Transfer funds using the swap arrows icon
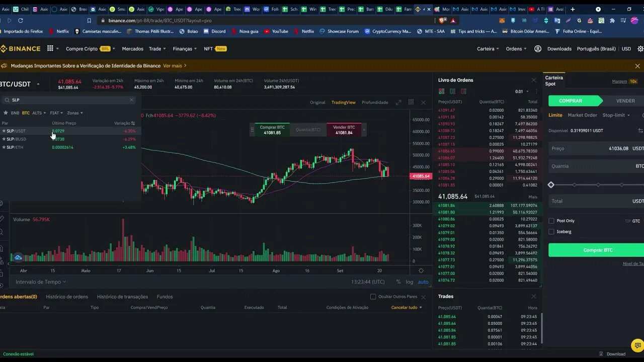The width and height of the screenshot is (644, 362). (x=640, y=131)
